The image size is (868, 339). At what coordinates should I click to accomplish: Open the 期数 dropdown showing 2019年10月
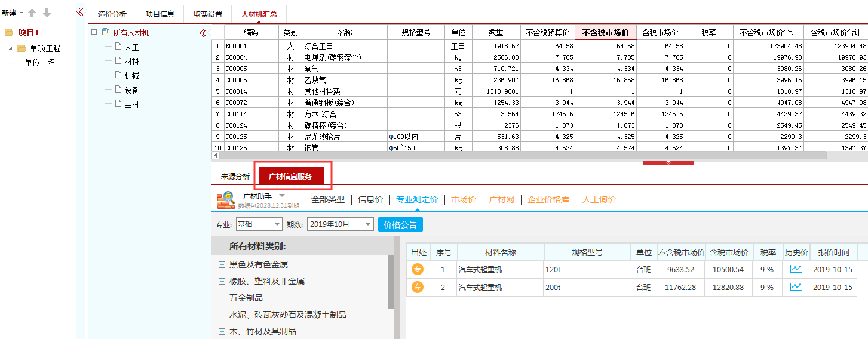coord(340,224)
